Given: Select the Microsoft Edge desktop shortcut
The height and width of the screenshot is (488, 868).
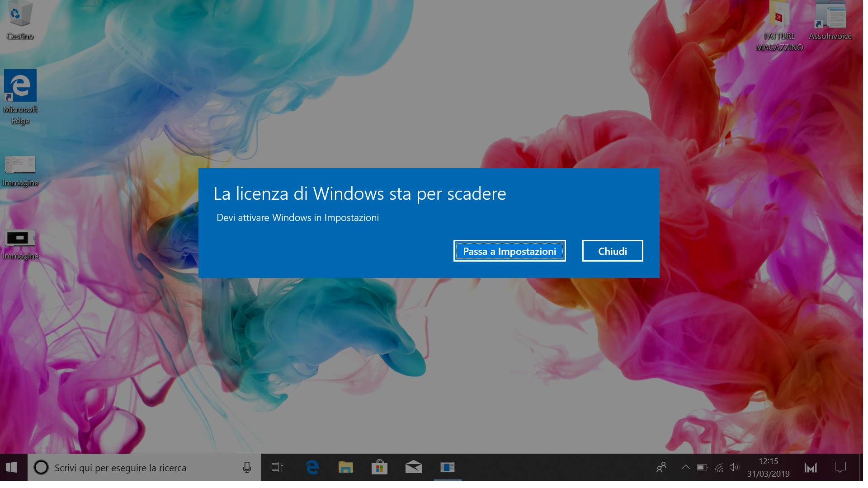Looking at the screenshot, I should [20, 97].
